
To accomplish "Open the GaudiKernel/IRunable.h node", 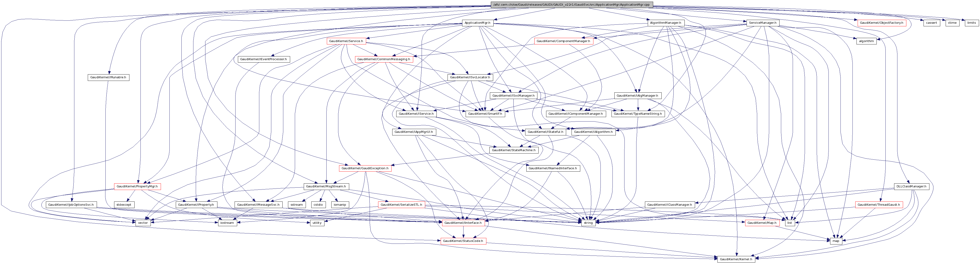I will click(108, 78).
